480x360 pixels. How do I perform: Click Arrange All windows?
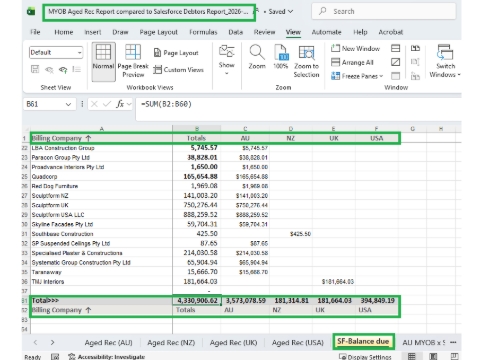point(352,62)
